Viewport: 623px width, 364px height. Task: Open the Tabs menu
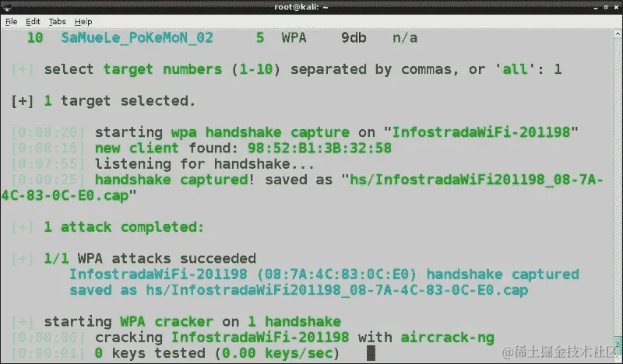point(57,22)
